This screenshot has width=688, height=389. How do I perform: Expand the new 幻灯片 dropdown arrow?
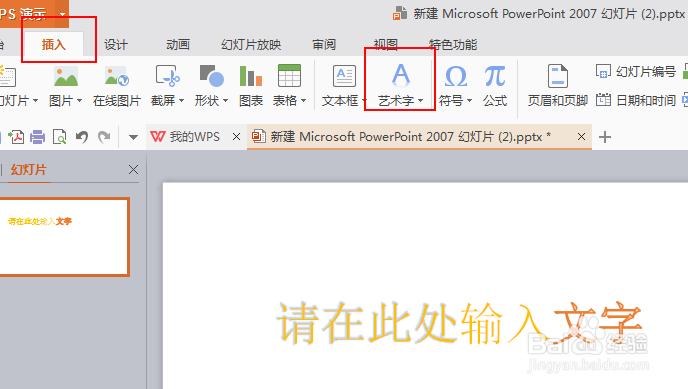click(35, 101)
